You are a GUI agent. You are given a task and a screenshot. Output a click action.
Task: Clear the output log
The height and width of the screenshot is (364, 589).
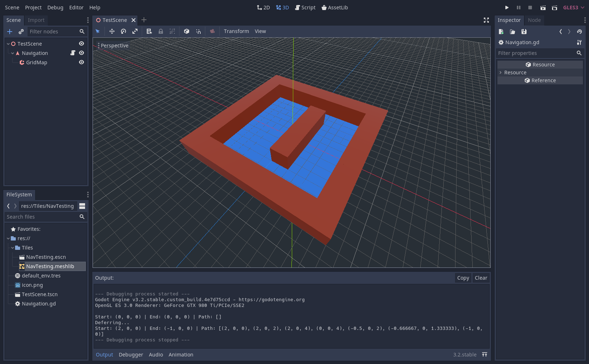coord(481,278)
